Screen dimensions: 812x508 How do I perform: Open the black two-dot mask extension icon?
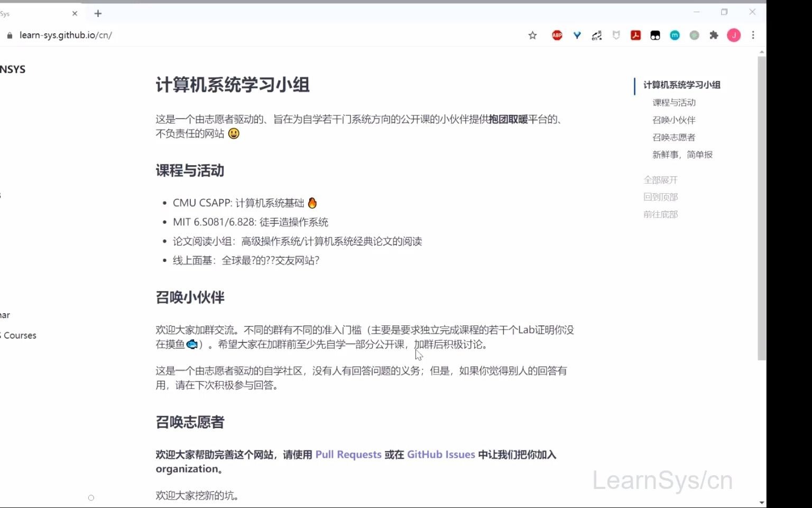tap(655, 35)
